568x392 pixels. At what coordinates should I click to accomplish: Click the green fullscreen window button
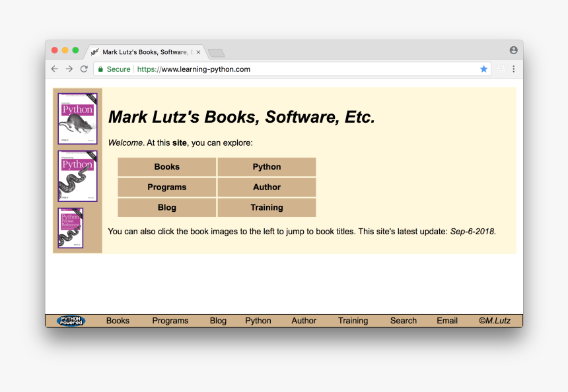click(x=75, y=50)
